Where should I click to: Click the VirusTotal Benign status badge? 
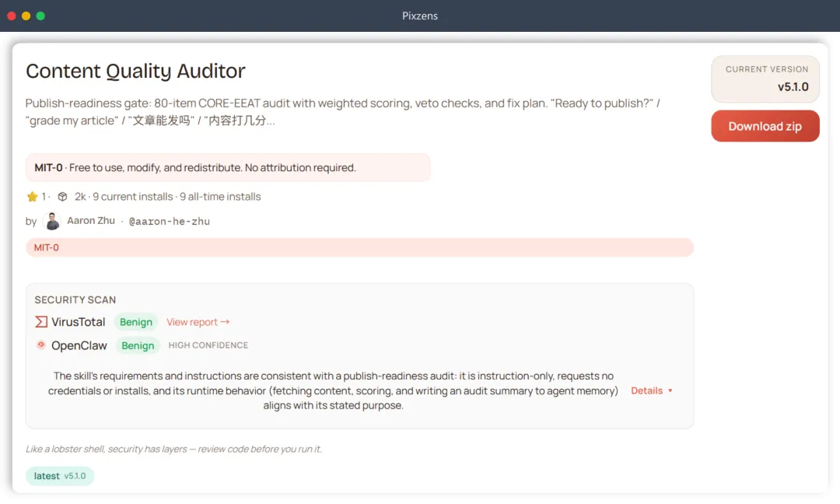tap(136, 322)
